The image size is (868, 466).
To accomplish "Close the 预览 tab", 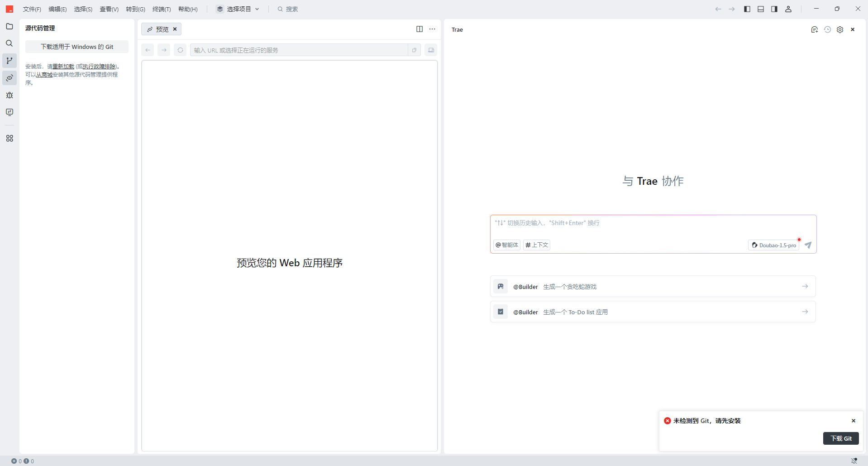I will tap(175, 29).
